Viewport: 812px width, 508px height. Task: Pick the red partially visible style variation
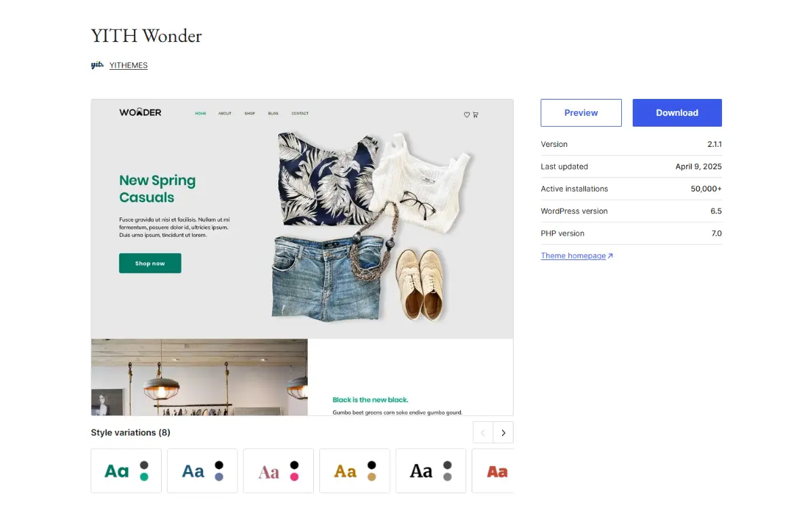pos(493,471)
